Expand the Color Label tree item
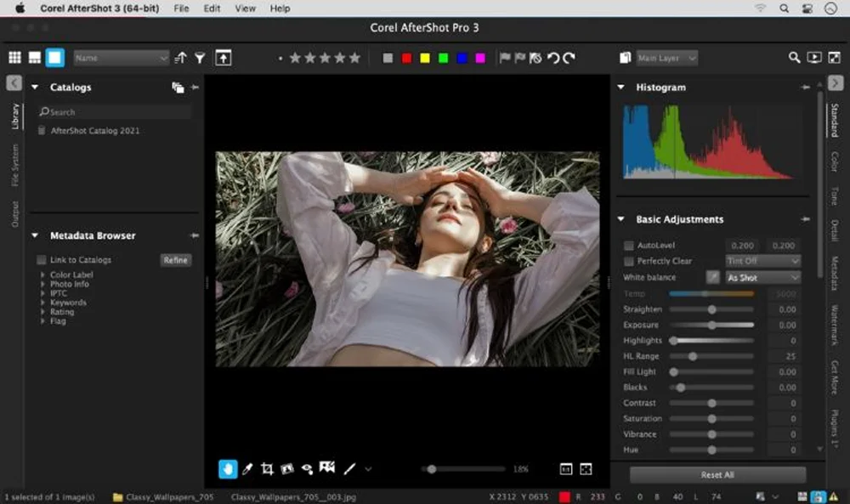This screenshot has width=850, height=504. (42, 275)
